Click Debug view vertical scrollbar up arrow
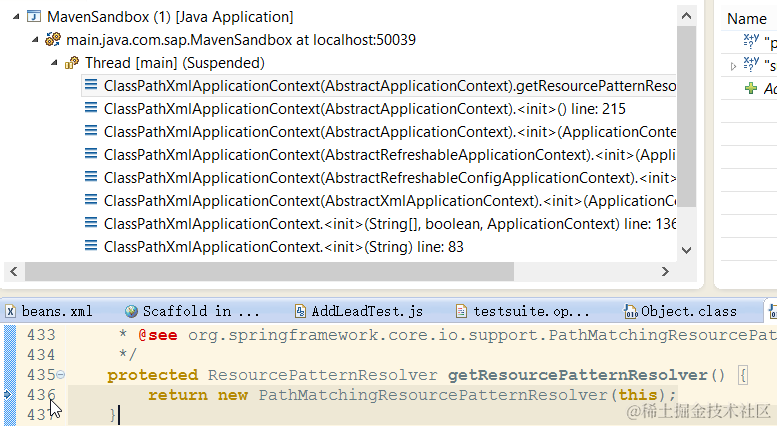 [x=686, y=16]
